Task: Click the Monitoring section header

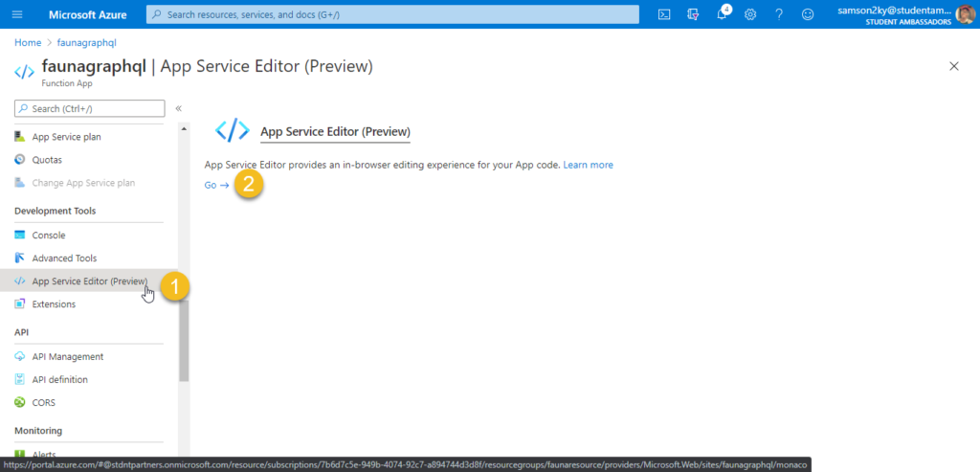Action: click(38, 431)
